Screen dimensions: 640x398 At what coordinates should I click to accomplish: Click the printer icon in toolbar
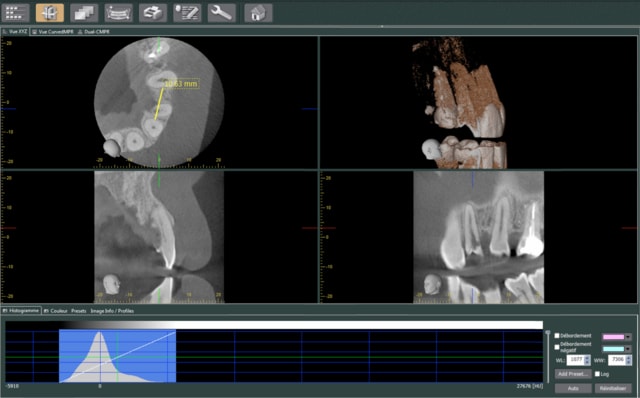[x=153, y=13]
